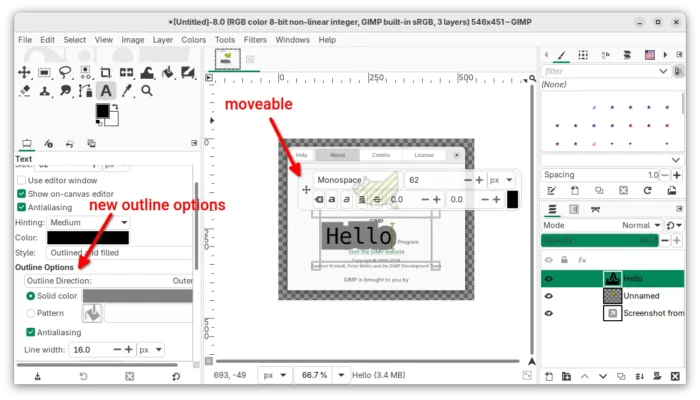Select the Crop tool
The height and width of the screenshot is (400, 700).
pyautogui.click(x=106, y=72)
